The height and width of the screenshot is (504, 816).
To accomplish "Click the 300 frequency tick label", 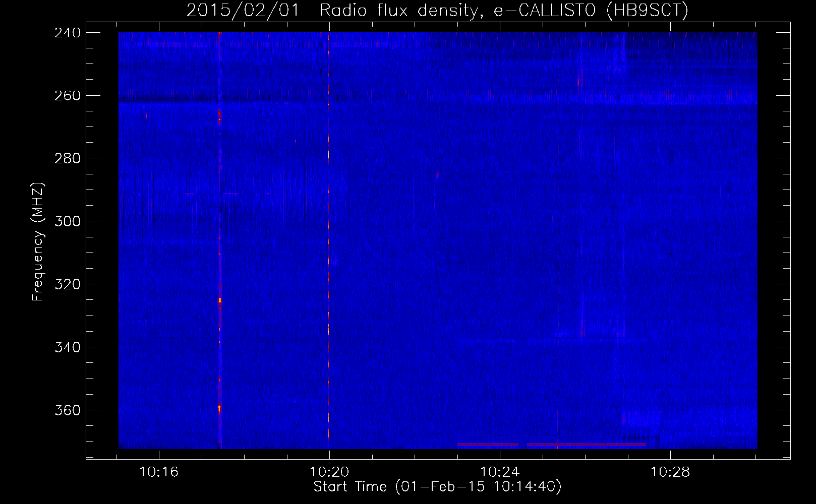I will (68, 222).
